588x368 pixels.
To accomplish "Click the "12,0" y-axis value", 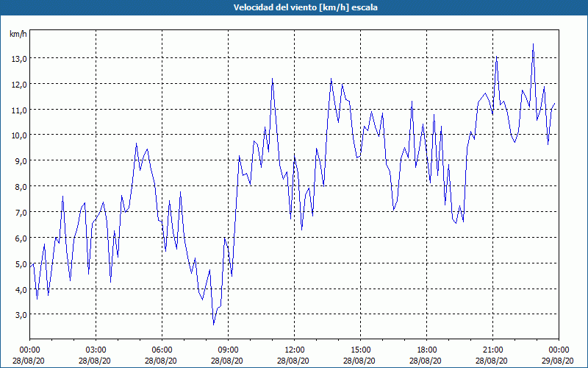I will click(x=20, y=85).
